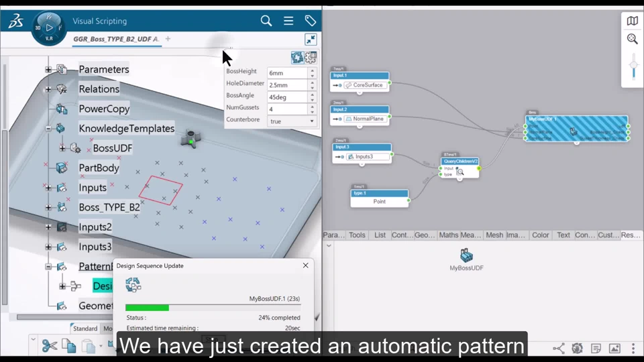Viewport: 644px width, 362px height.
Task: Click the copy icon in bottom toolbar
Action: tap(68, 346)
